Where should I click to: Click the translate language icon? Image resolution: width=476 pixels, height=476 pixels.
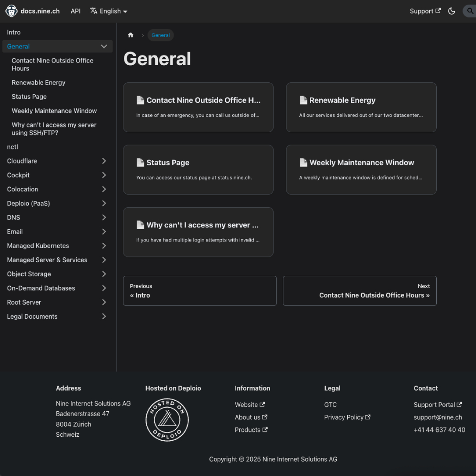93,11
